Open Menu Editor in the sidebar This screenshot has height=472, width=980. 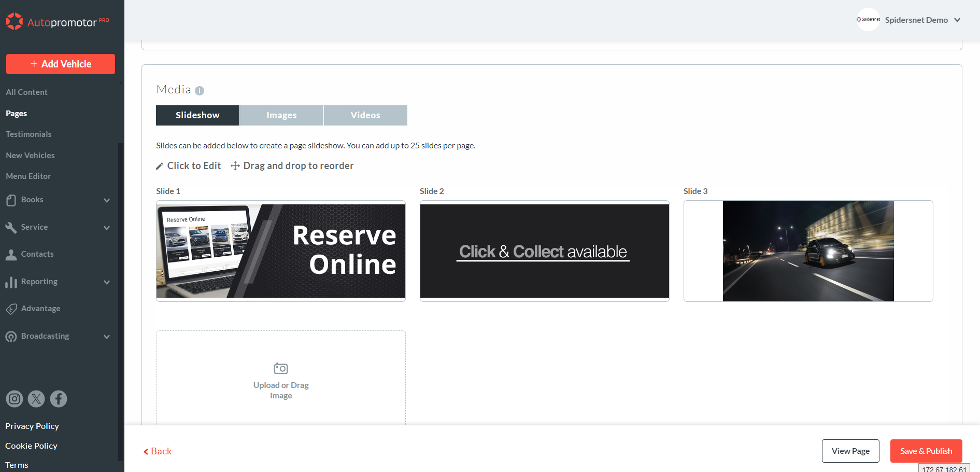29,176
